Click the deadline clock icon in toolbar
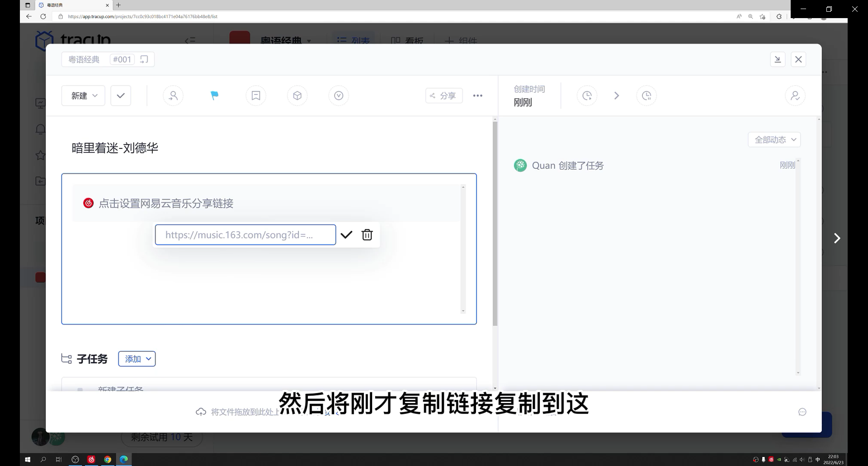 339,95
